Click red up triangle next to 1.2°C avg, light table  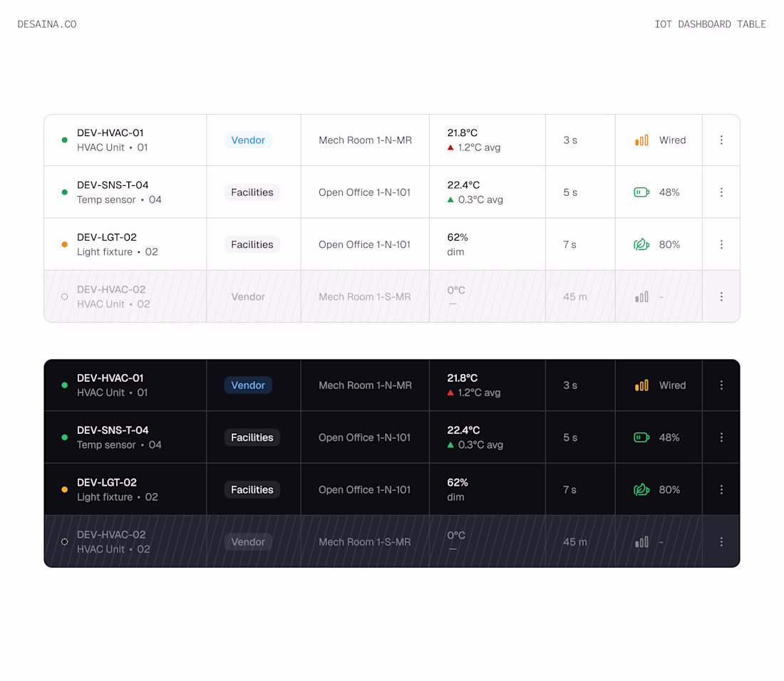click(450, 147)
